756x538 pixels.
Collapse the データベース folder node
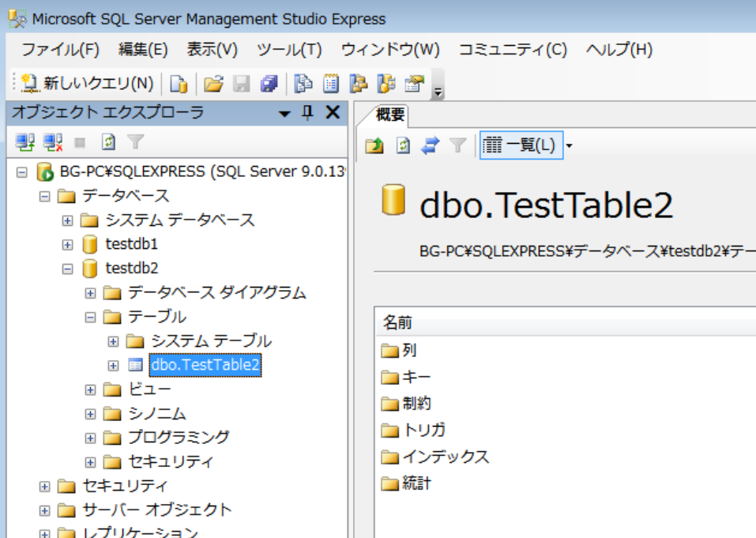[44, 196]
